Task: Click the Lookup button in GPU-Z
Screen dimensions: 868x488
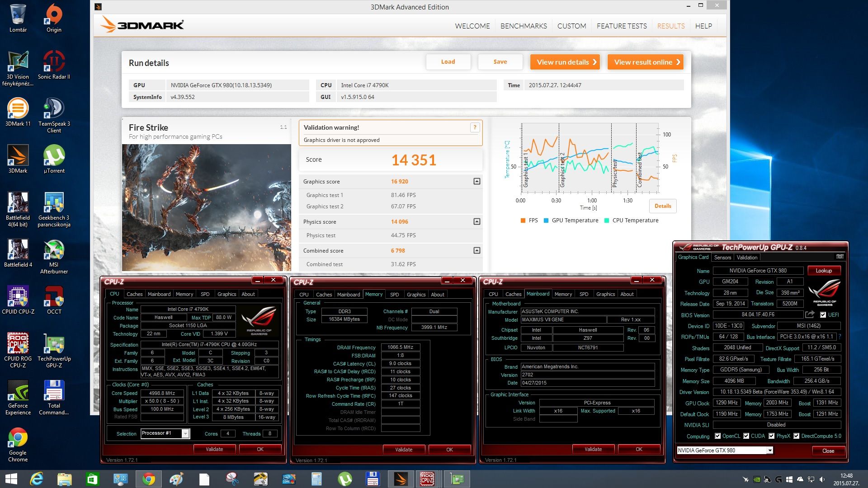Action: 824,270
